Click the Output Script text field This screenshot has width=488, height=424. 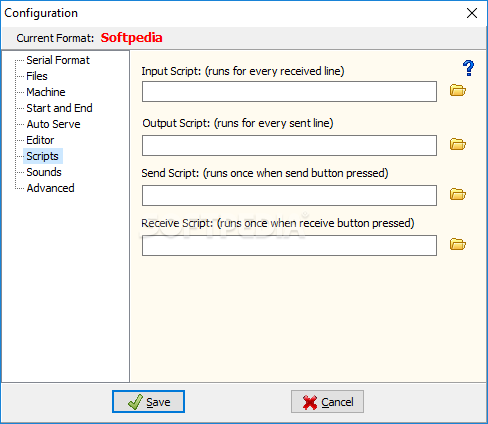289,145
